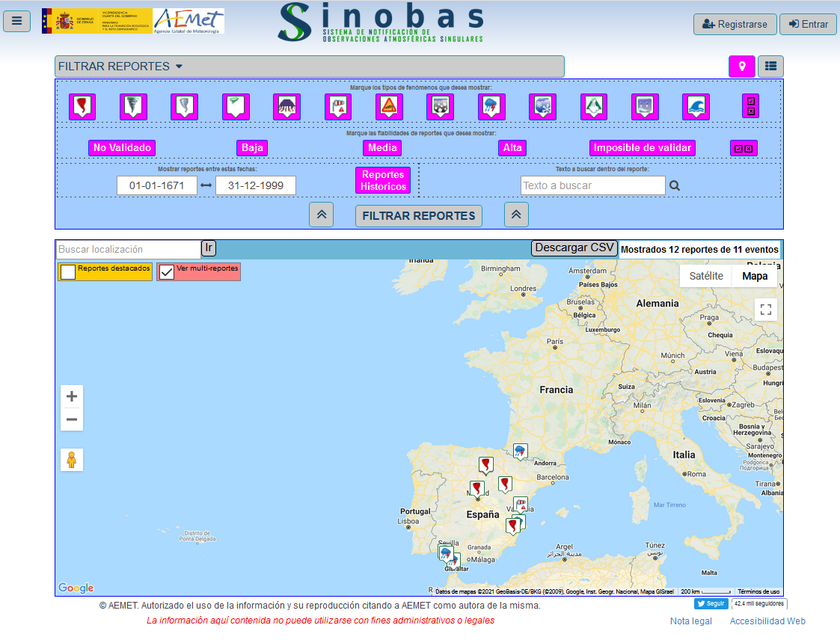Switch the map to Satélite view
840x640 pixels.
click(705, 276)
